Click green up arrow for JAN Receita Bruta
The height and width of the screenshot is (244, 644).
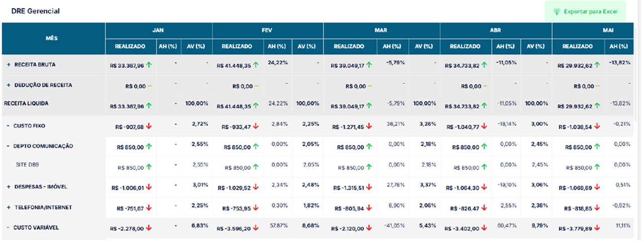pos(149,65)
